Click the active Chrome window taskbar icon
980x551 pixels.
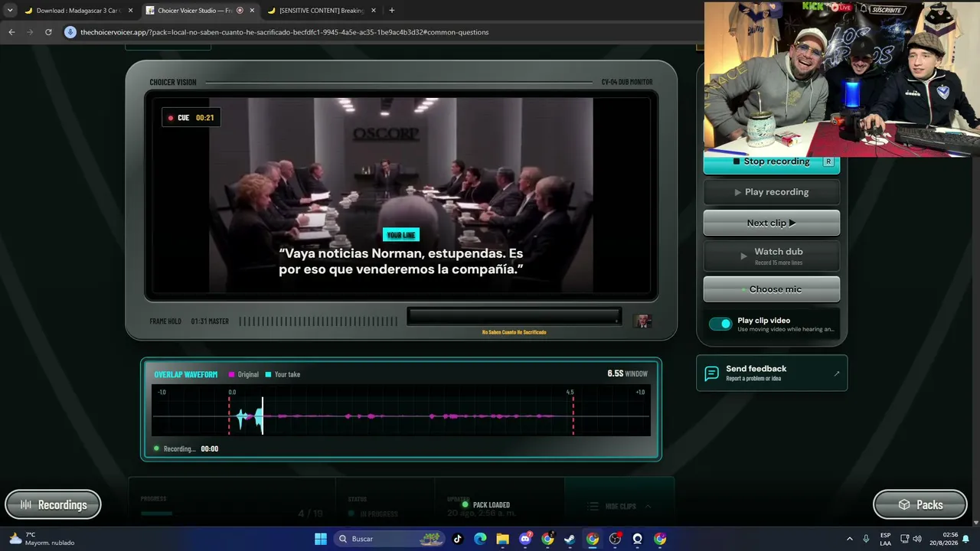click(x=593, y=539)
